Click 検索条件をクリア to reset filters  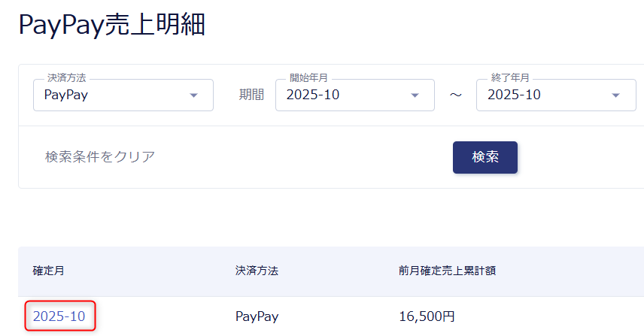100,157
